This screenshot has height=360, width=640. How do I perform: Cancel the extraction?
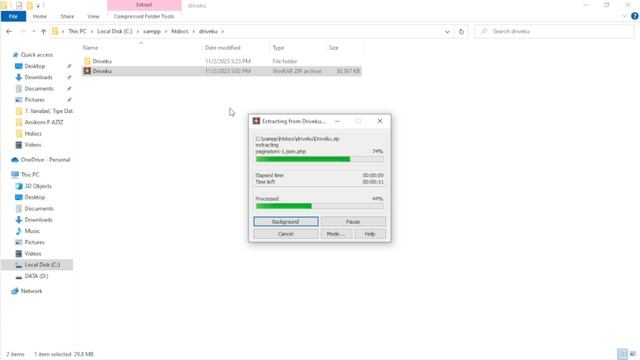[x=286, y=234]
